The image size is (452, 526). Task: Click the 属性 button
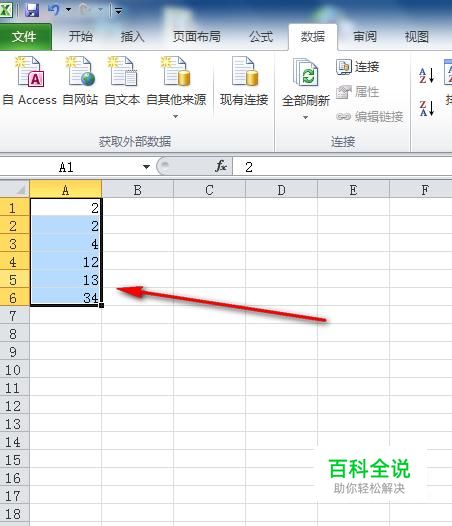pos(358,92)
